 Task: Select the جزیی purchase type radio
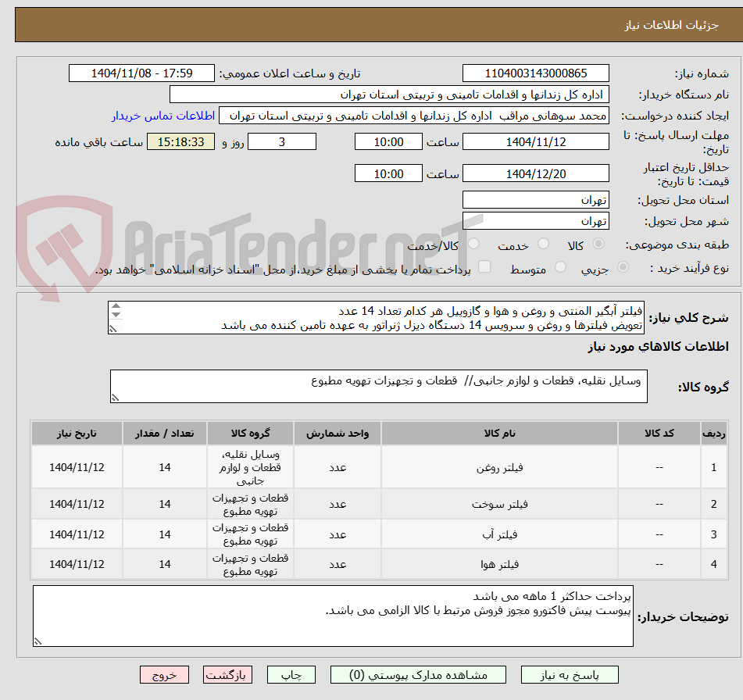[x=623, y=267]
